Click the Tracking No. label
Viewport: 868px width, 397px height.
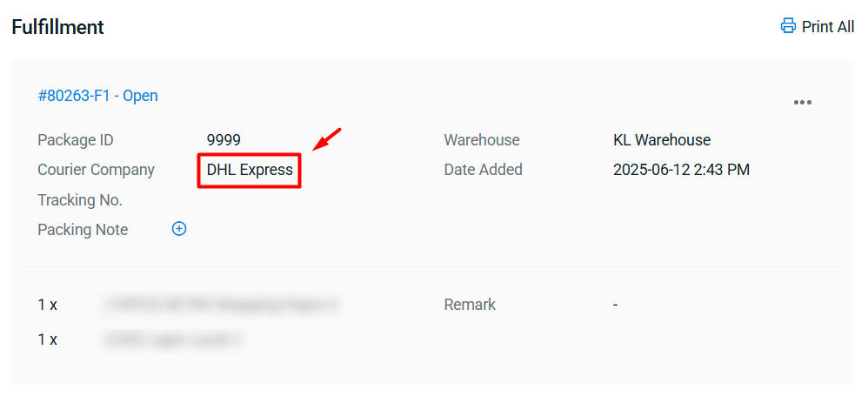click(x=80, y=200)
